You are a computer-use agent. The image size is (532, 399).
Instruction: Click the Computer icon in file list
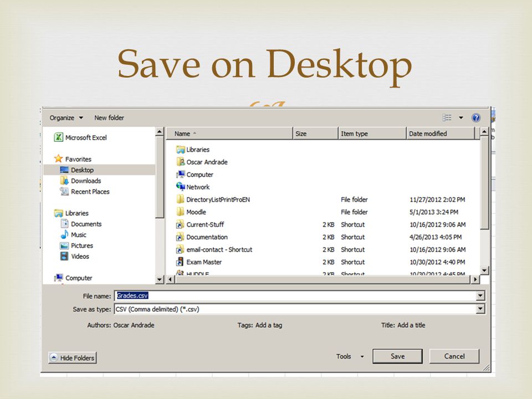pos(181,175)
